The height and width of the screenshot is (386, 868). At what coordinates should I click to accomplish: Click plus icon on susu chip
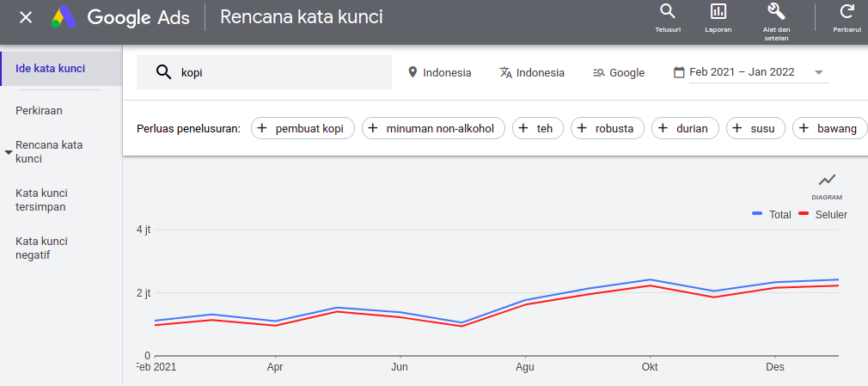tap(737, 128)
